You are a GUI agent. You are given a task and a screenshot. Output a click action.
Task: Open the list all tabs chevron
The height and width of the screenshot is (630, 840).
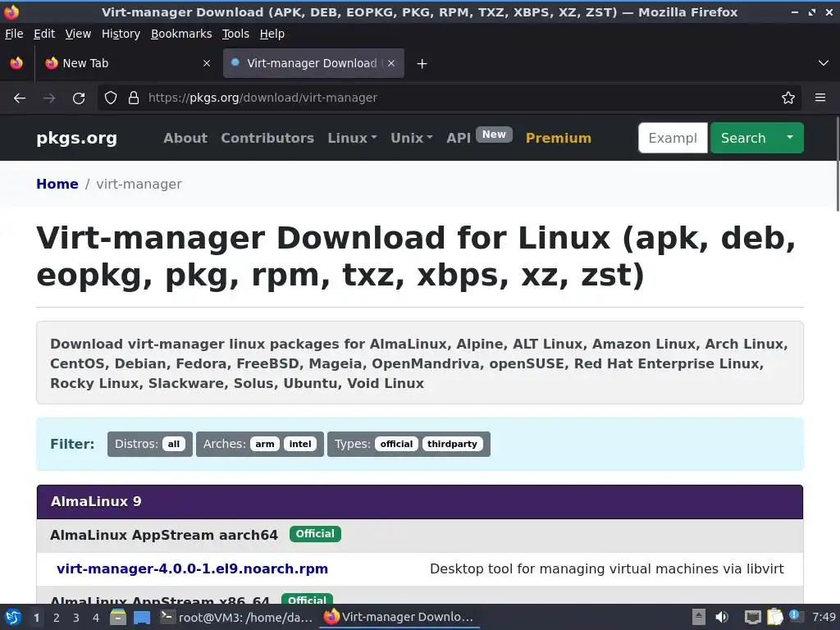tap(824, 63)
